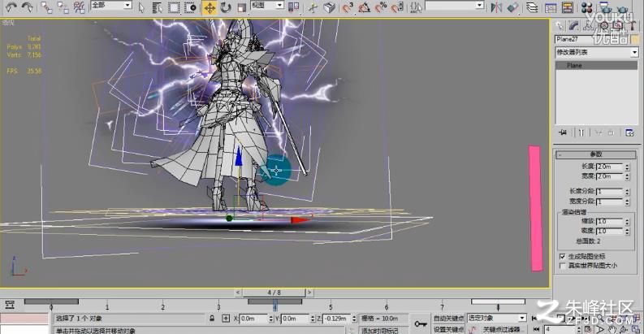Image resolution: width=644 pixels, height=334 pixels.
Task: Uncheck 生成贴图坐标 checkbox
Action: pos(563,256)
